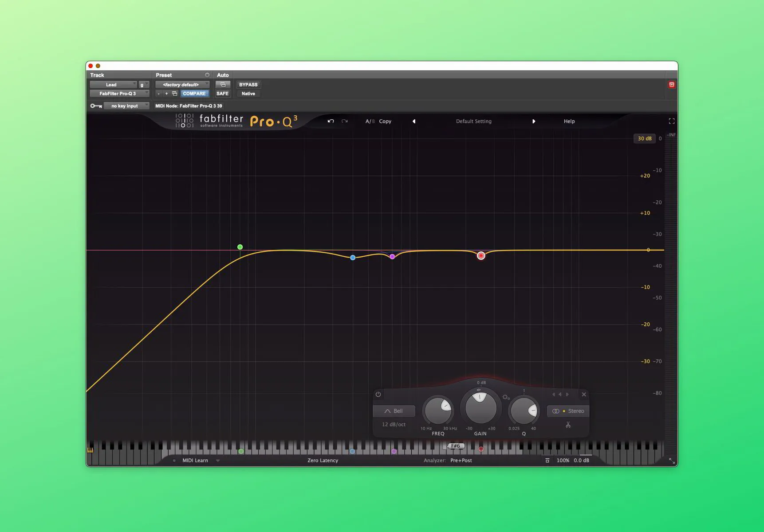
Task: Select the next band with right arrow
Action: [x=567, y=394]
